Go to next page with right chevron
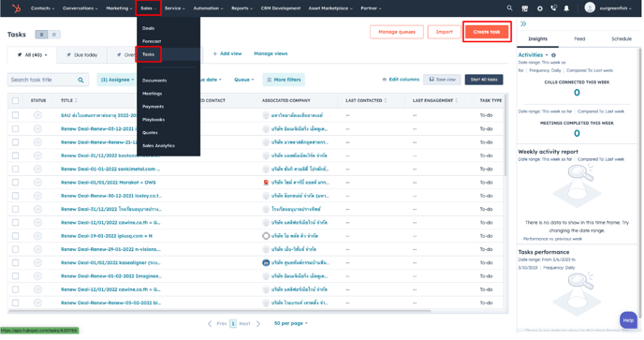The width and height of the screenshot is (644, 340). pos(258,324)
